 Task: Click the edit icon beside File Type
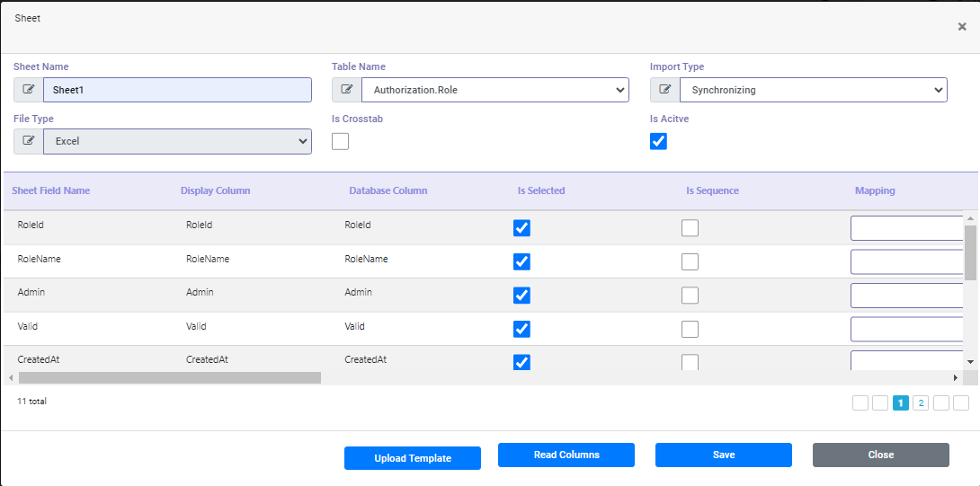click(28, 141)
